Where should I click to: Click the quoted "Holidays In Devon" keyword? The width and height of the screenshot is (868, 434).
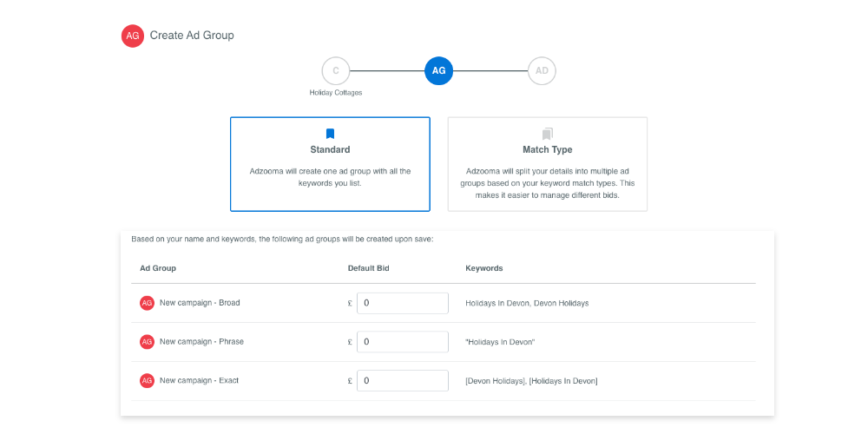point(500,342)
